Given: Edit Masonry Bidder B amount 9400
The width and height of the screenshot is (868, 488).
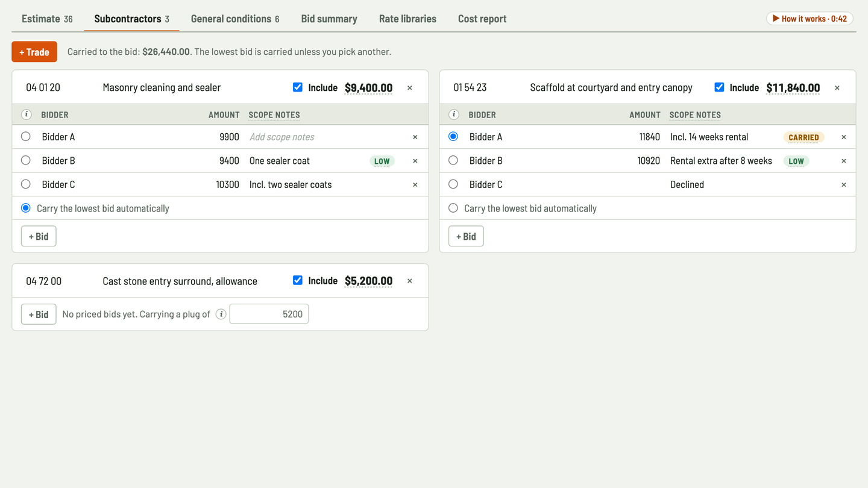Looking at the screenshot, I should tap(229, 161).
